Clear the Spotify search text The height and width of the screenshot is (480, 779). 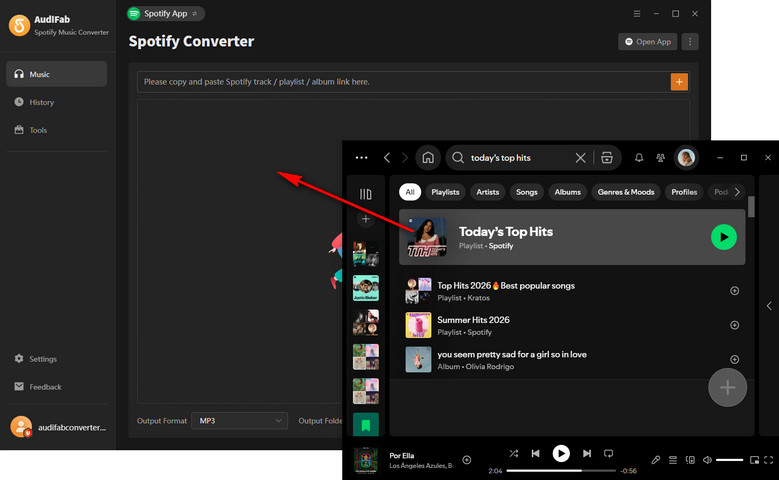click(x=580, y=158)
